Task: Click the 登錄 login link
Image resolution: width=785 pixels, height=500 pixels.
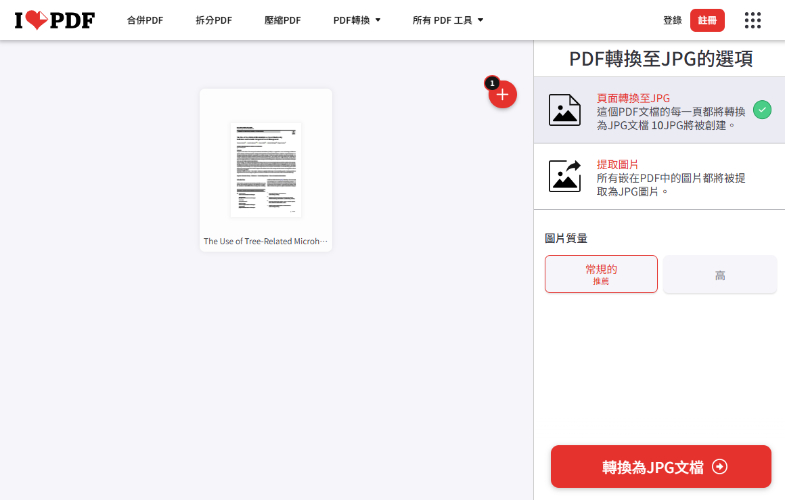Action: [672, 20]
